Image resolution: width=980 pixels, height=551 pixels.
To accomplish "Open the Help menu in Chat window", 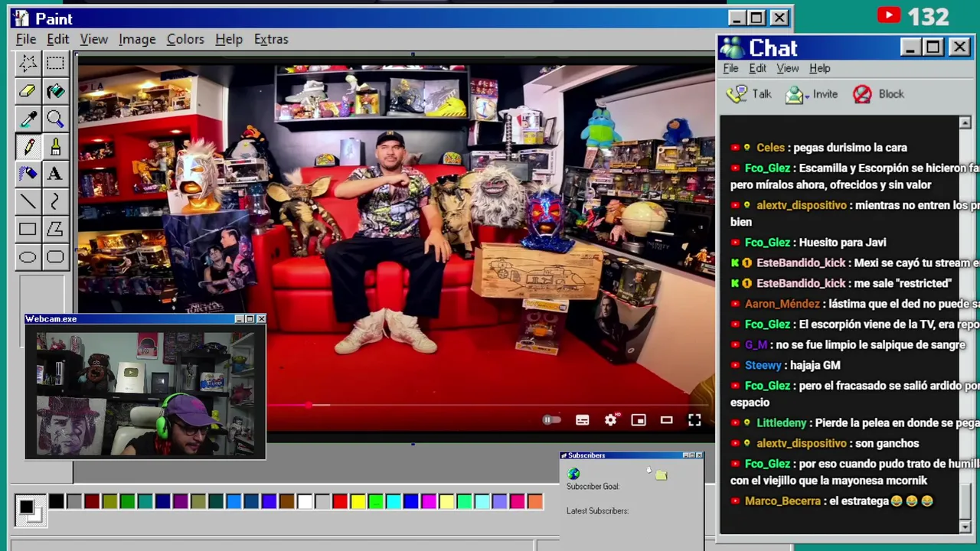I will 819,68.
